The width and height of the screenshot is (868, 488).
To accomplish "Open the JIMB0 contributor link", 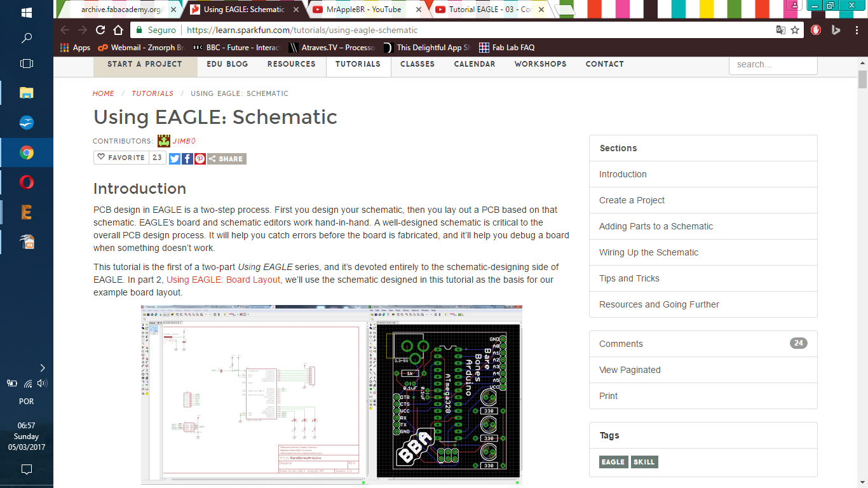I will tap(184, 141).
